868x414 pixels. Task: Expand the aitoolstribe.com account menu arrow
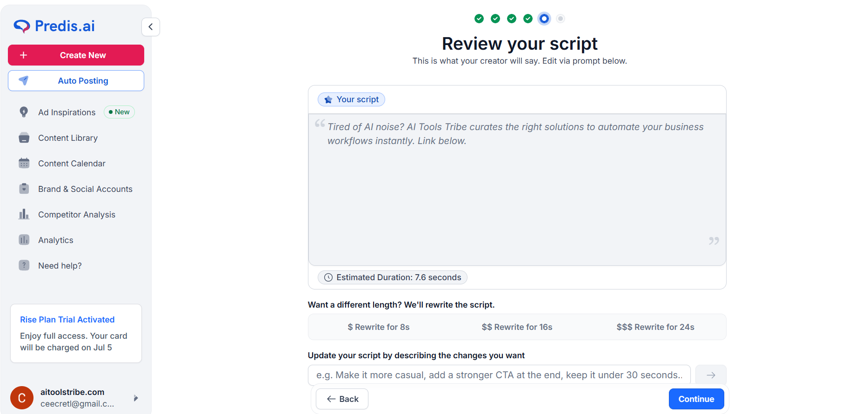pos(136,398)
